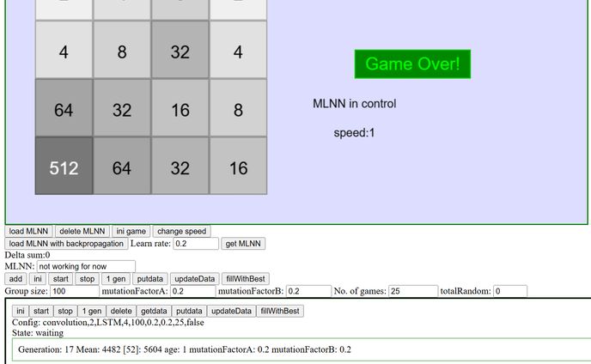Click the ini game button
Image resolution: width=591 pixels, height=364 pixels.
coord(131,231)
